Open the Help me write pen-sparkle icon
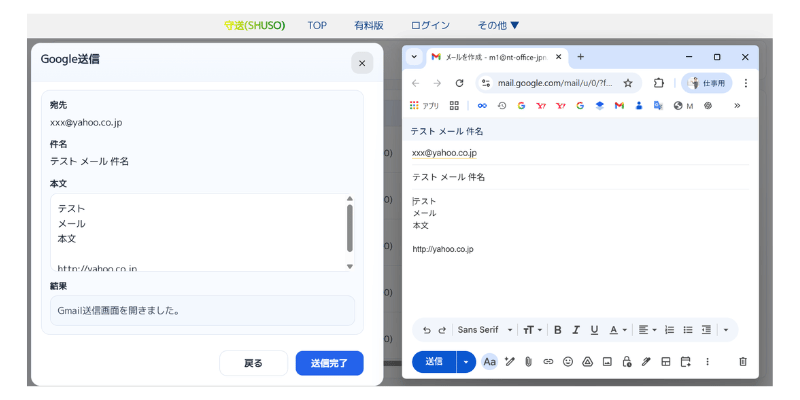The width and height of the screenshot is (800, 400). click(509, 362)
